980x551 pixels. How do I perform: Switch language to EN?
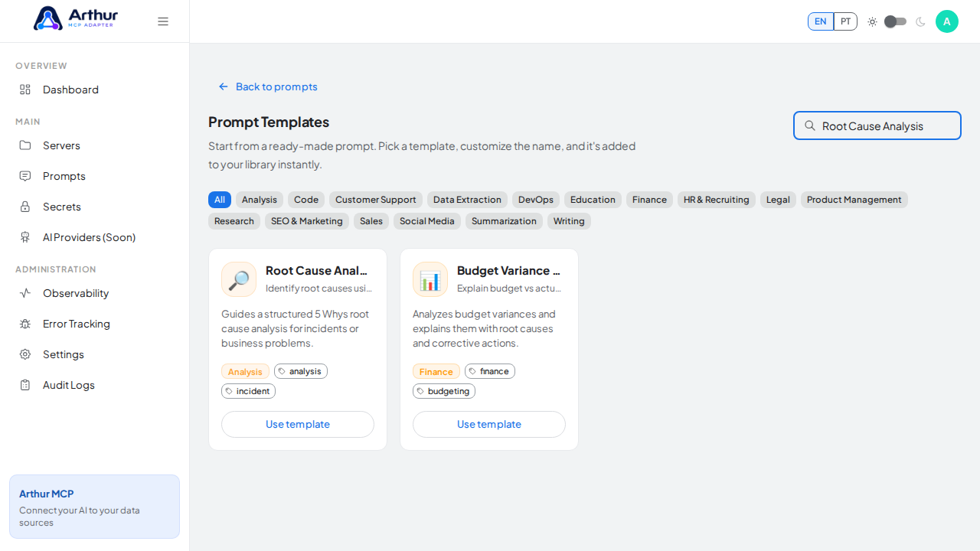coord(821,21)
